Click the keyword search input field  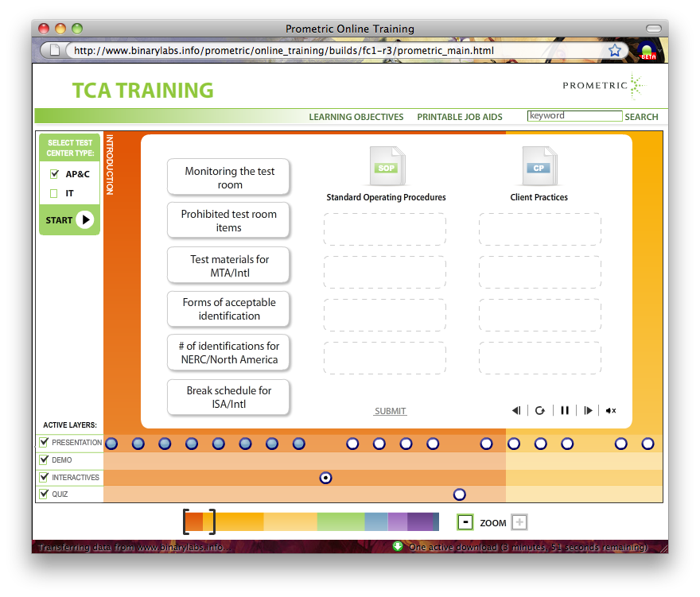[x=574, y=116]
